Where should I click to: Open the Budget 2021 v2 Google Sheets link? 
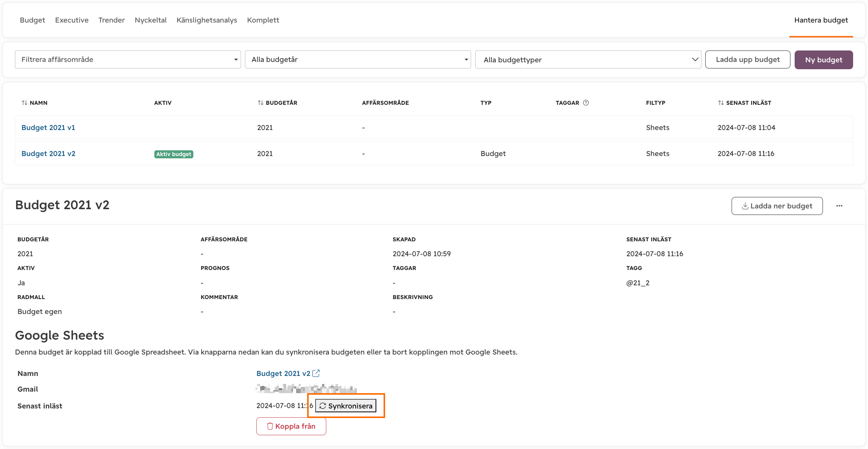(x=283, y=373)
